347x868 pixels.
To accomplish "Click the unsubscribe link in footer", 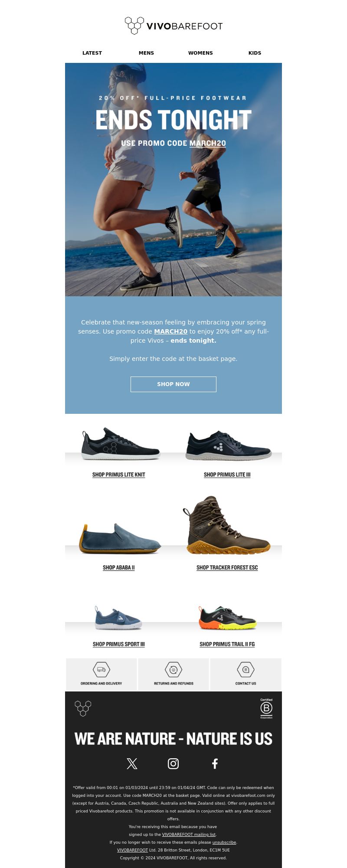I will tap(224, 842).
